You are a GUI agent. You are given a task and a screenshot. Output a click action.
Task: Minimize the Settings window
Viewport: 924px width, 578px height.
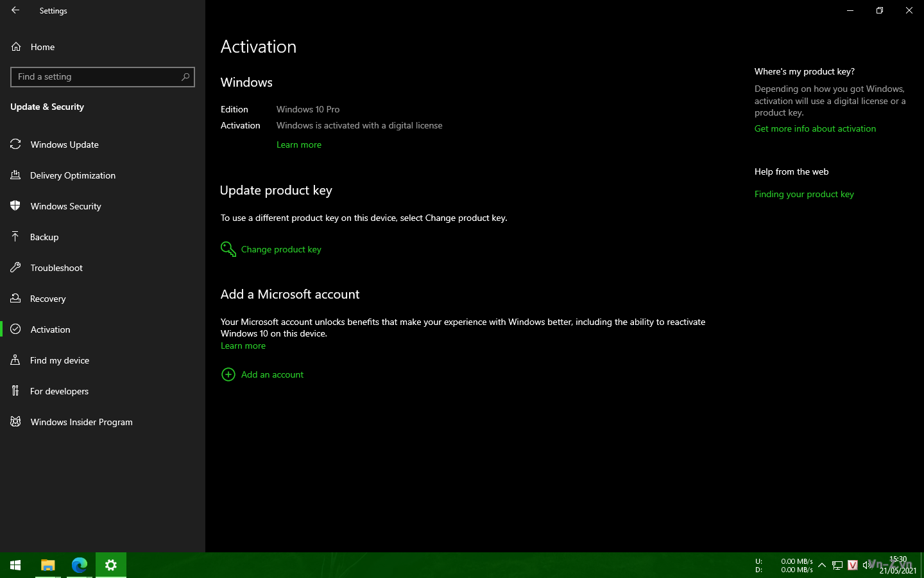pyautogui.click(x=850, y=10)
